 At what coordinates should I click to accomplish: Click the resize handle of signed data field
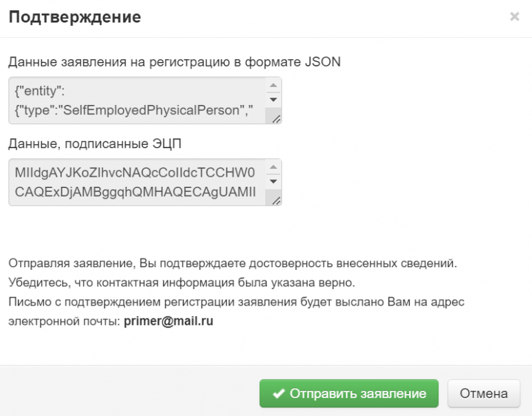coord(275,200)
